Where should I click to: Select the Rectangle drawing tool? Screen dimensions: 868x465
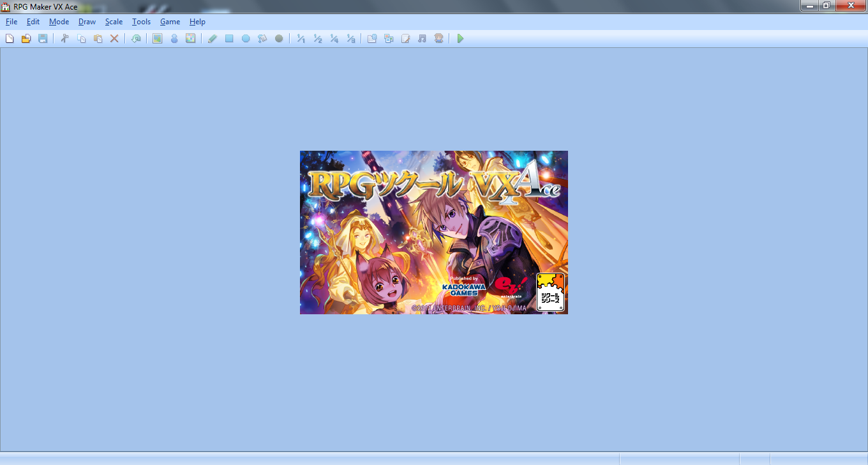tap(229, 38)
